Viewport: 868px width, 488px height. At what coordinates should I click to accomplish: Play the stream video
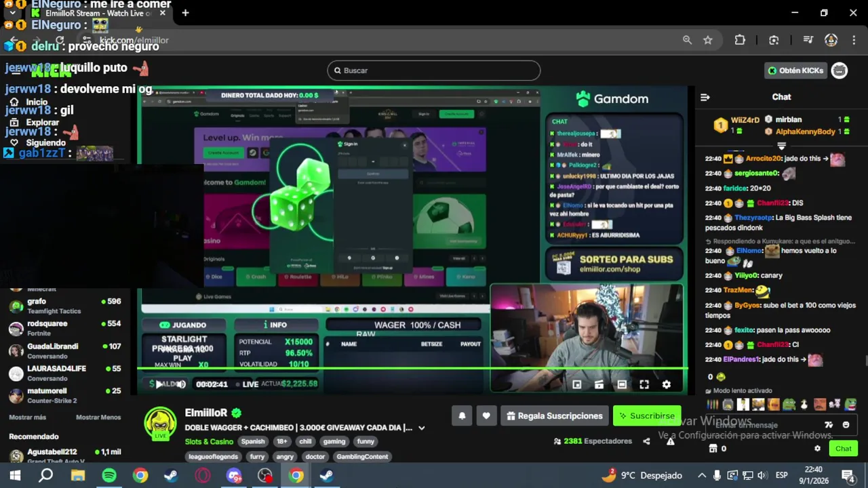(x=158, y=384)
